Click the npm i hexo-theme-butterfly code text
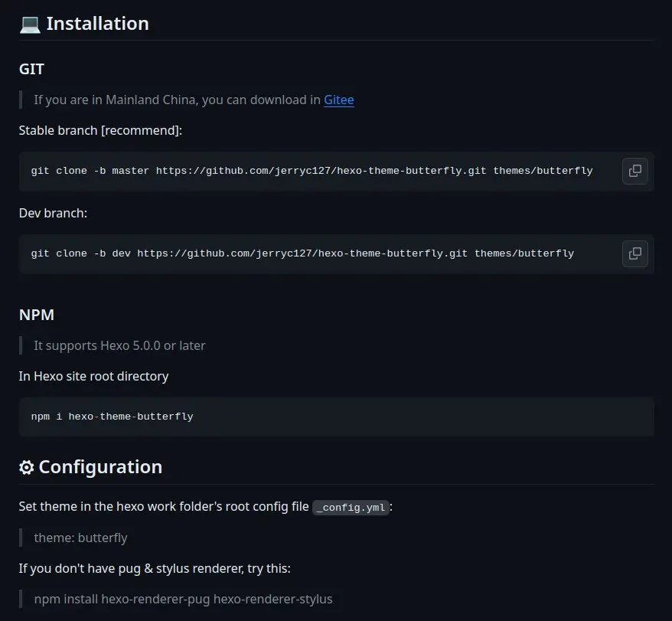This screenshot has width=672, height=621. click(112, 417)
